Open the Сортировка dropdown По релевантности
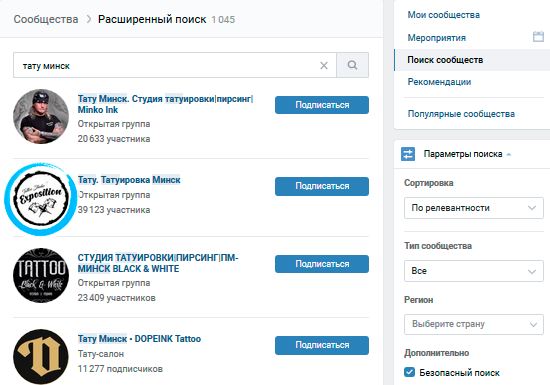550x385 pixels. (x=474, y=208)
